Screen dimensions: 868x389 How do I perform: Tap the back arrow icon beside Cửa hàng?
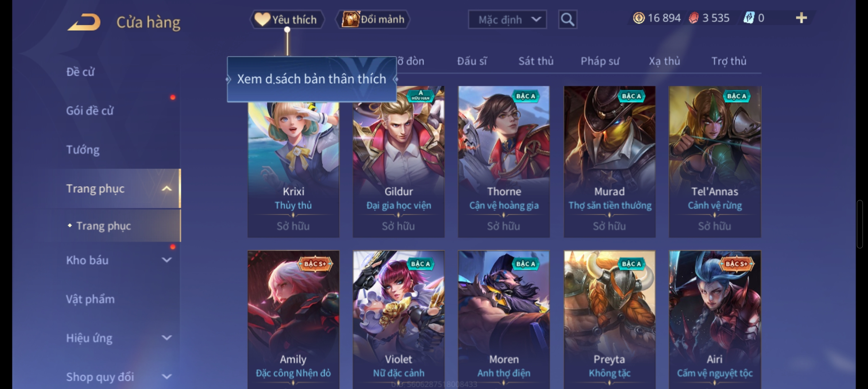click(x=84, y=22)
